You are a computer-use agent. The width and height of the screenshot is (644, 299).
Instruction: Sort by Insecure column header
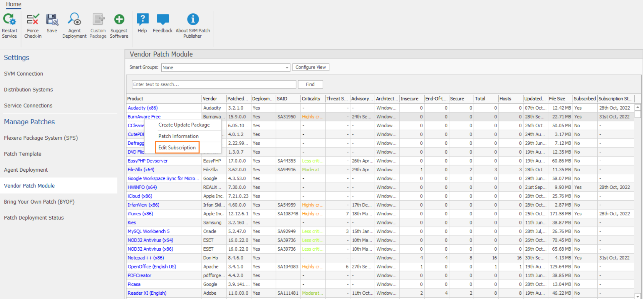click(x=412, y=99)
